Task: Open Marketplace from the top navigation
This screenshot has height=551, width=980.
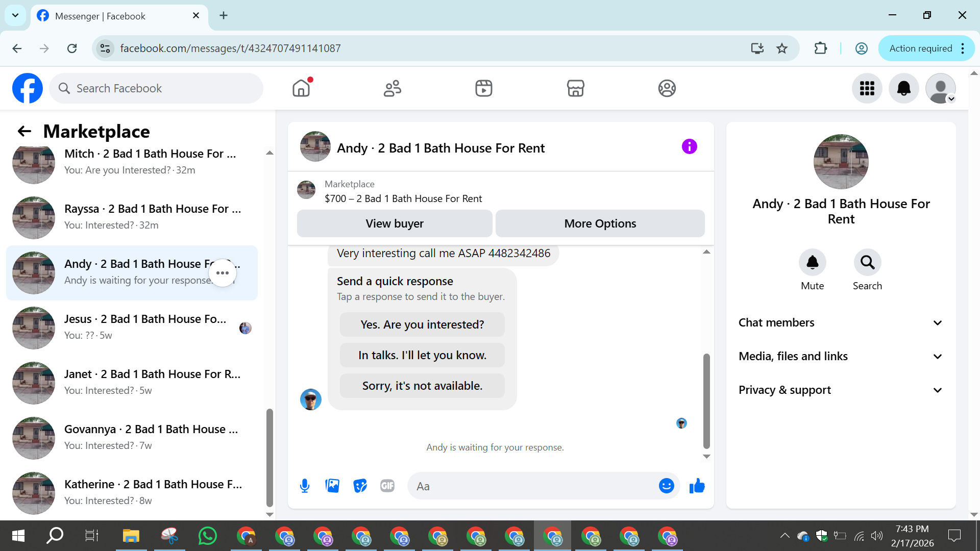Action: coord(575,88)
